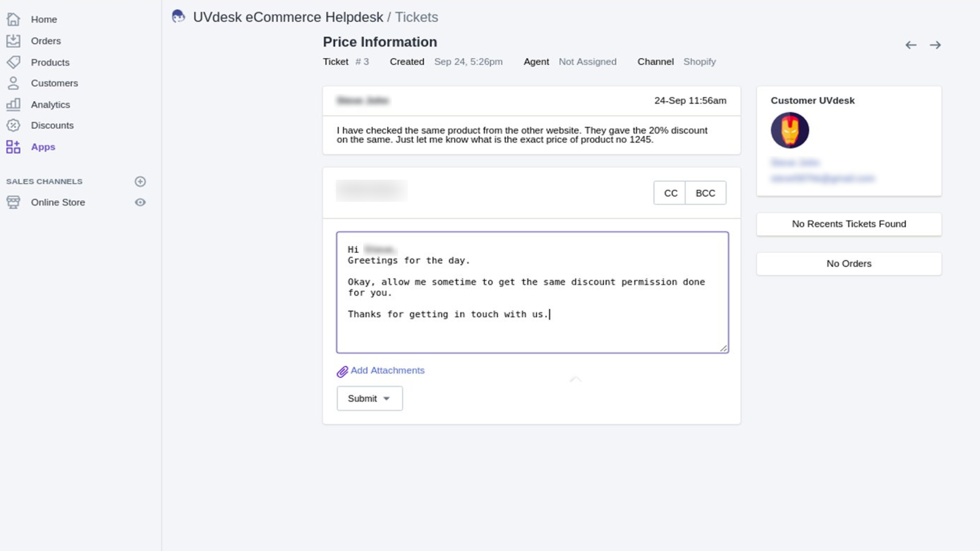Select the Discounts percent icon
The image size is (980, 551).
click(x=13, y=125)
